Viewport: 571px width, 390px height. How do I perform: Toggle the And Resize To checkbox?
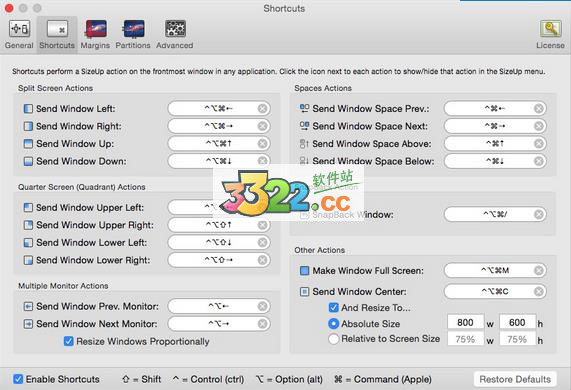333,308
